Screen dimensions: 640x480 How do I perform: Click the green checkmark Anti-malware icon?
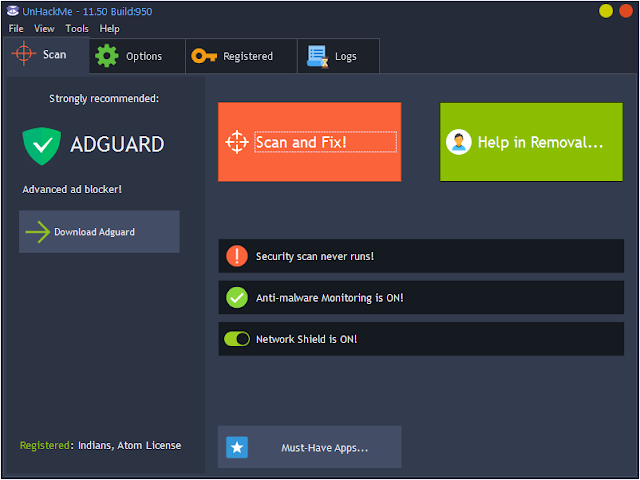click(x=237, y=297)
